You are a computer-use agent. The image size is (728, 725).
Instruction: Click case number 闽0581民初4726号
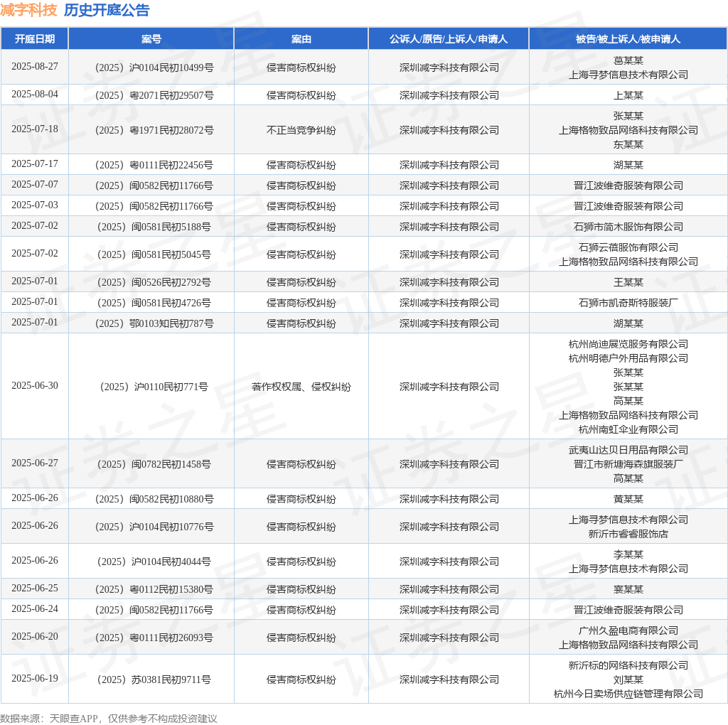(154, 303)
